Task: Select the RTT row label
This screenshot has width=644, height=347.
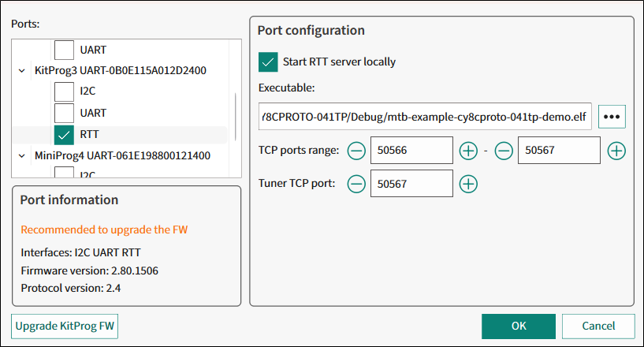Action: (x=89, y=135)
